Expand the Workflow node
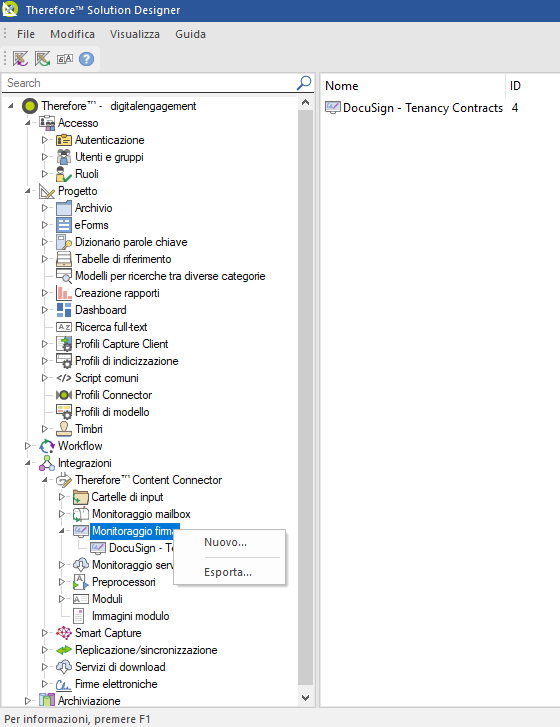This screenshot has height=727, width=560. coord(27,446)
